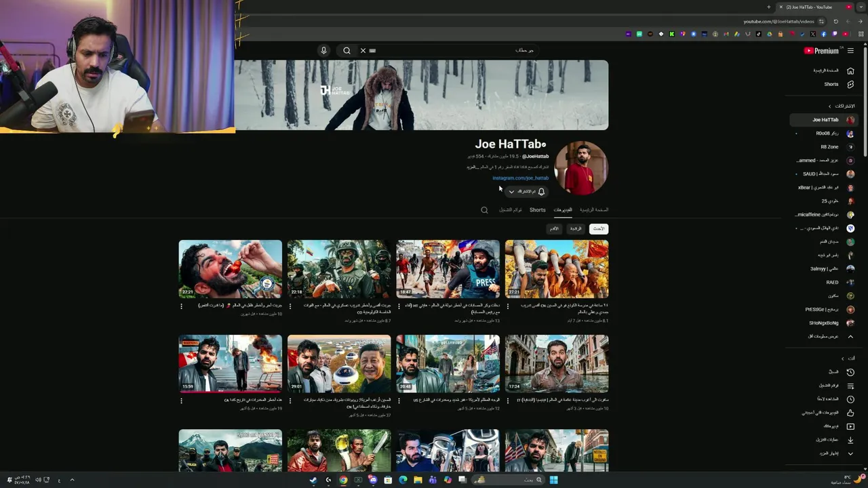The image size is (868, 488).
Task: Open more-options dots for burning cart video
Action: point(181,401)
